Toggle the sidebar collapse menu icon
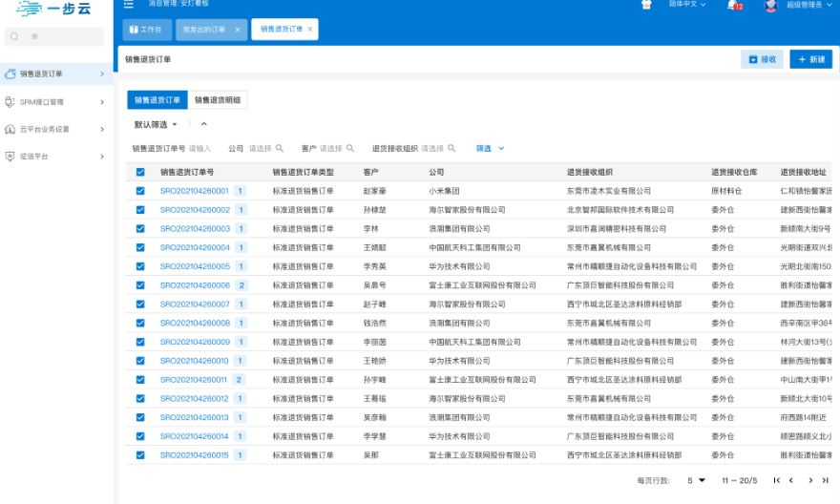 click(x=129, y=5)
